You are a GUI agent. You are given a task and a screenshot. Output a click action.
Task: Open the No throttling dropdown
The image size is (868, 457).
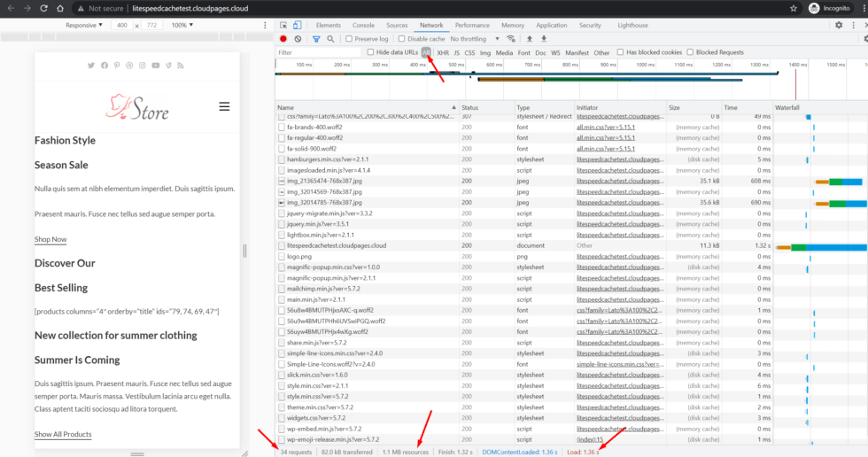tap(473, 39)
